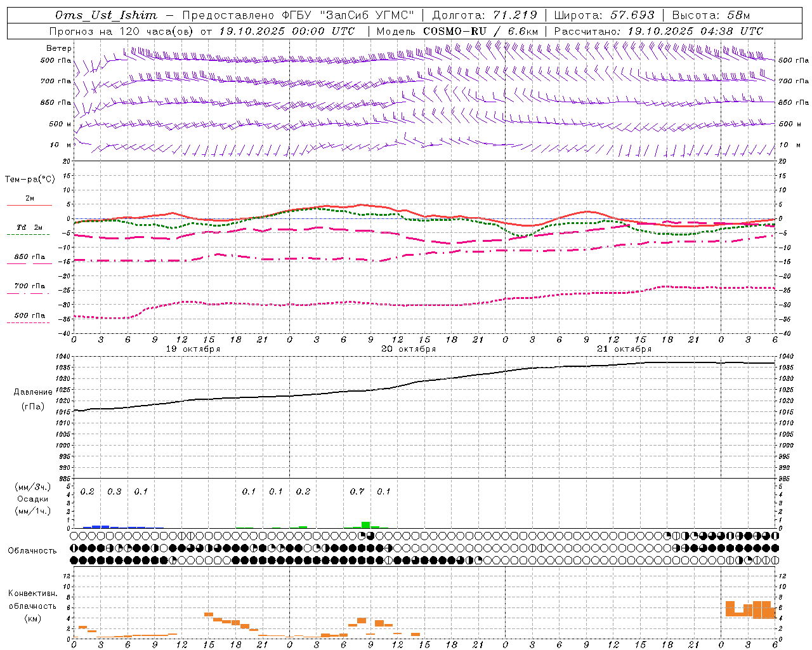Image resolution: width=812 pixels, height=650 pixels.
Task: Click the 500 м wind level label on left
Action: pos(60,124)
